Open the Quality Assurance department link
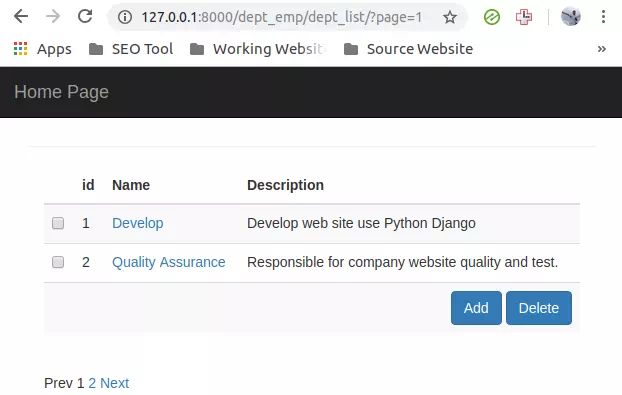 (169, 262)
